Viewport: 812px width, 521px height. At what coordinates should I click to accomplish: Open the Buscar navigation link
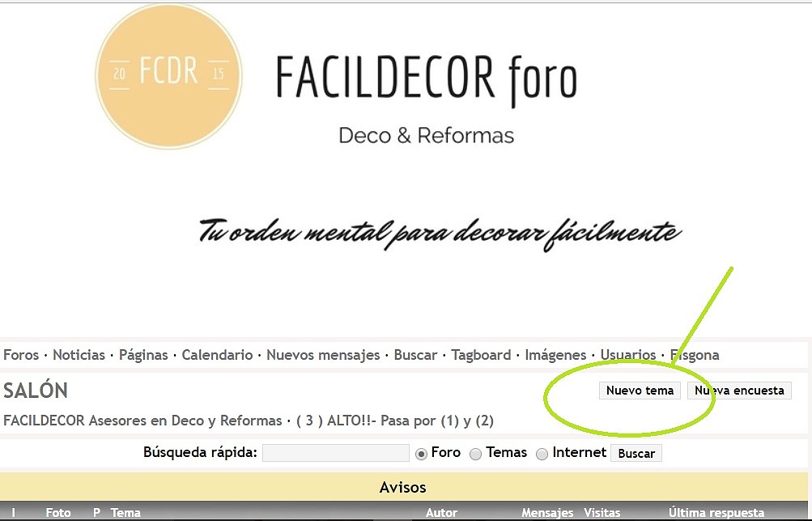tap(415, 355)
